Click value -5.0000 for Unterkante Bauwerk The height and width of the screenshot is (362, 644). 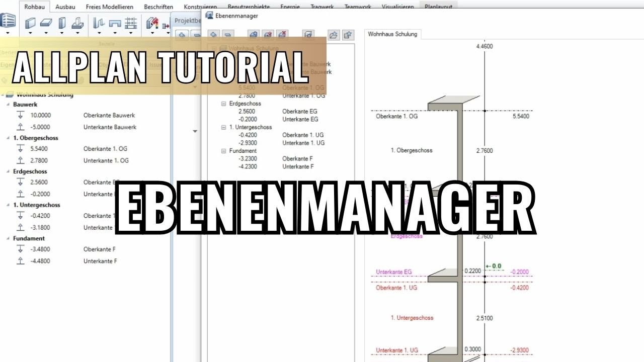41,127
